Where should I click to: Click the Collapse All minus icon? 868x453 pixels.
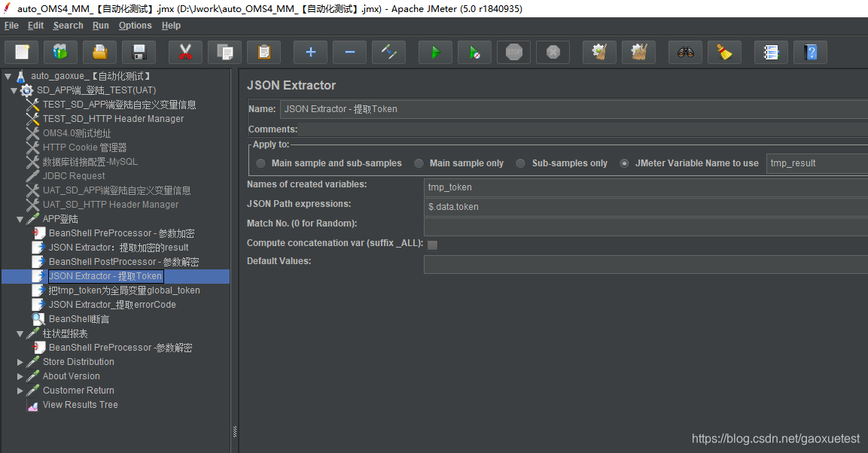click(350, 53)
